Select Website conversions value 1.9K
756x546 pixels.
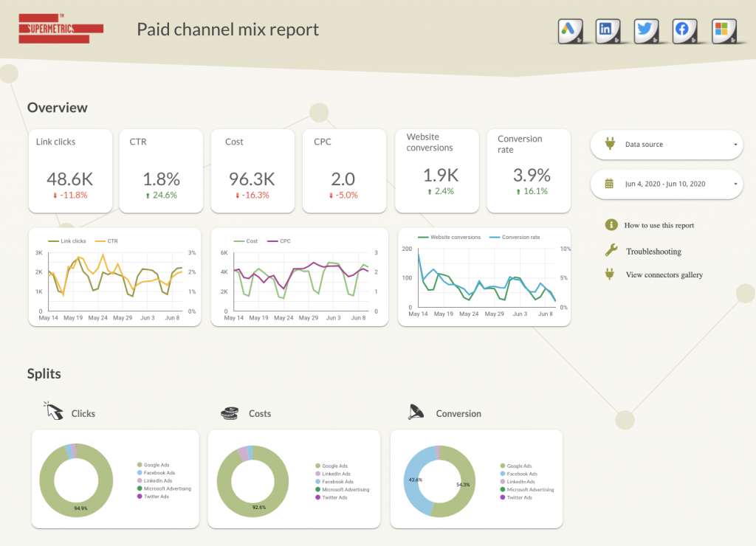point(441,175)
